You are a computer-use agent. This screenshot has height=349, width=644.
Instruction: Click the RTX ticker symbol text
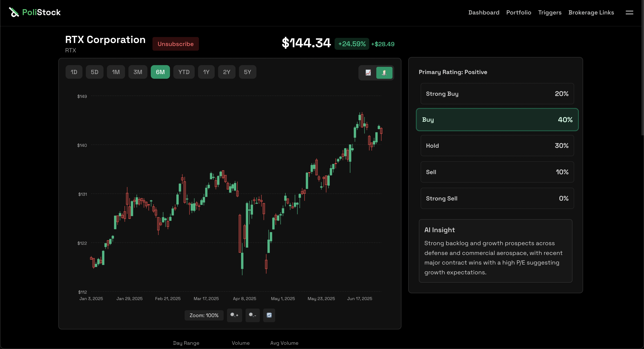70,50
